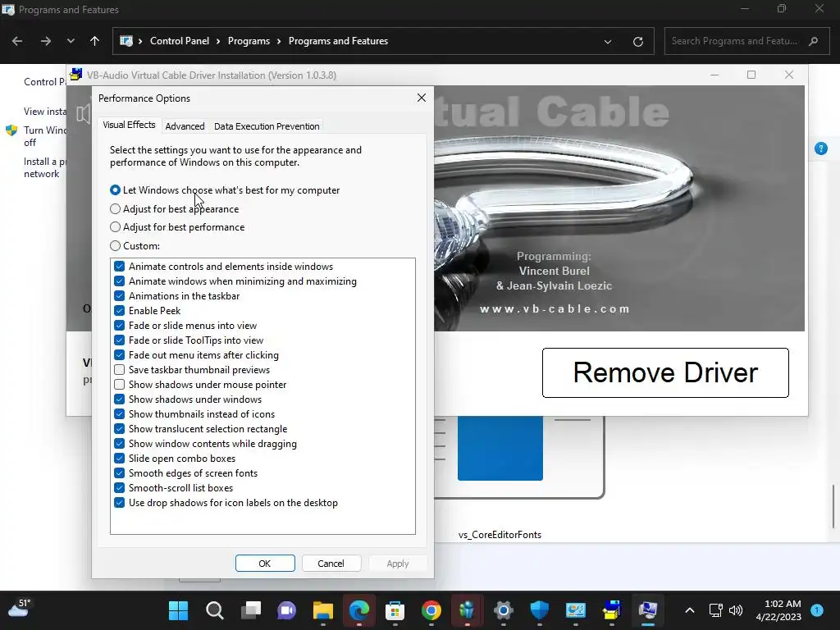Go up one folder level

(x=95, y=41)
